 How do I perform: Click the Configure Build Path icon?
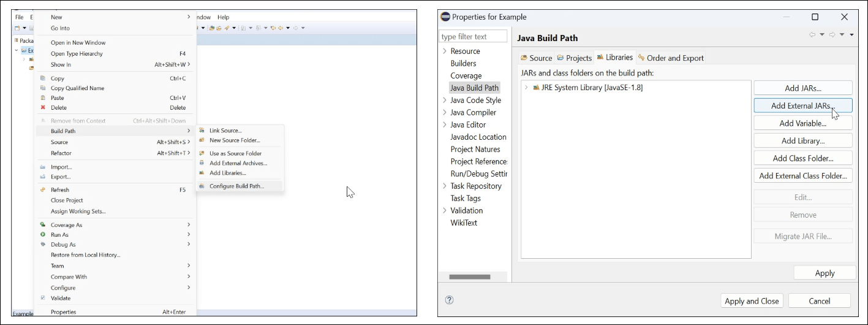click(x=202, y=186)
